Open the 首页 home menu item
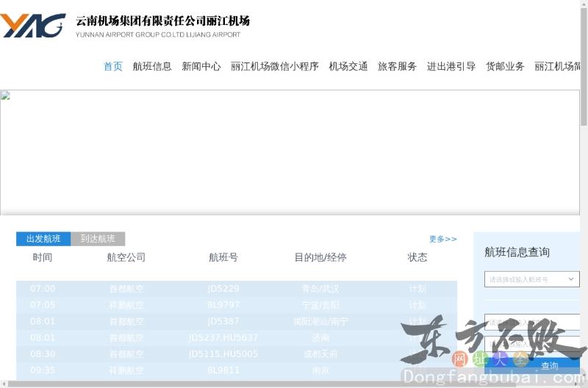 tap(113, 66)
